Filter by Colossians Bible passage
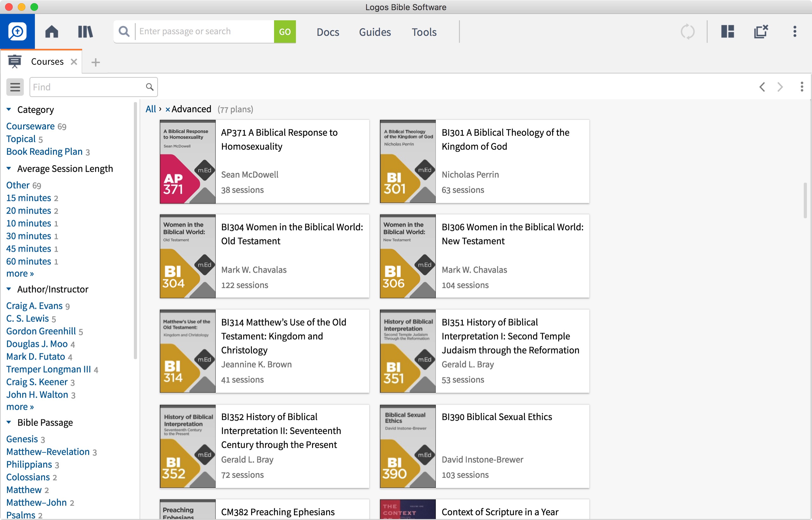 coord(28,477)
